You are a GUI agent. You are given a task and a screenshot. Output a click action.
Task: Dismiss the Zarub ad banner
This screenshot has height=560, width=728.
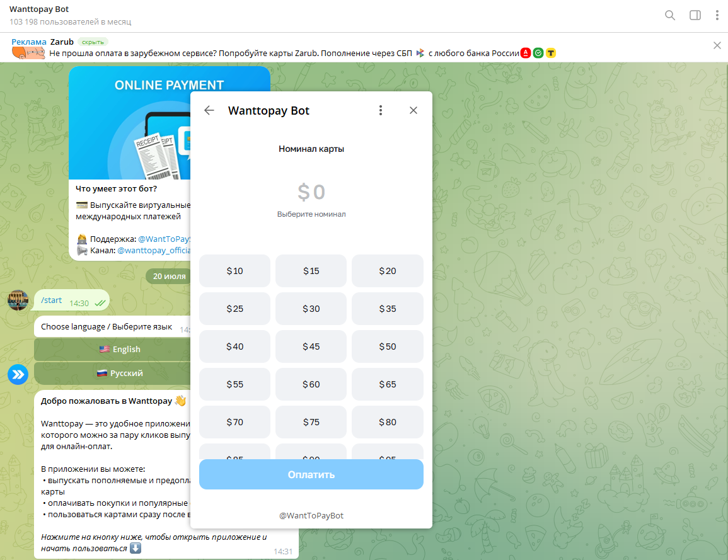(717, 45)
